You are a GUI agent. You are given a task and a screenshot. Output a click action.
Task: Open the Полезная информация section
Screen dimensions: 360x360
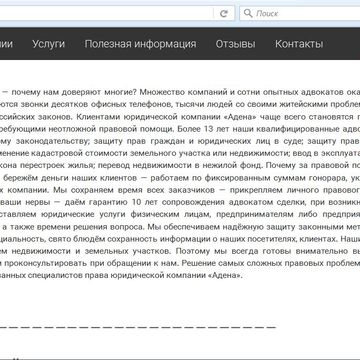140,44
